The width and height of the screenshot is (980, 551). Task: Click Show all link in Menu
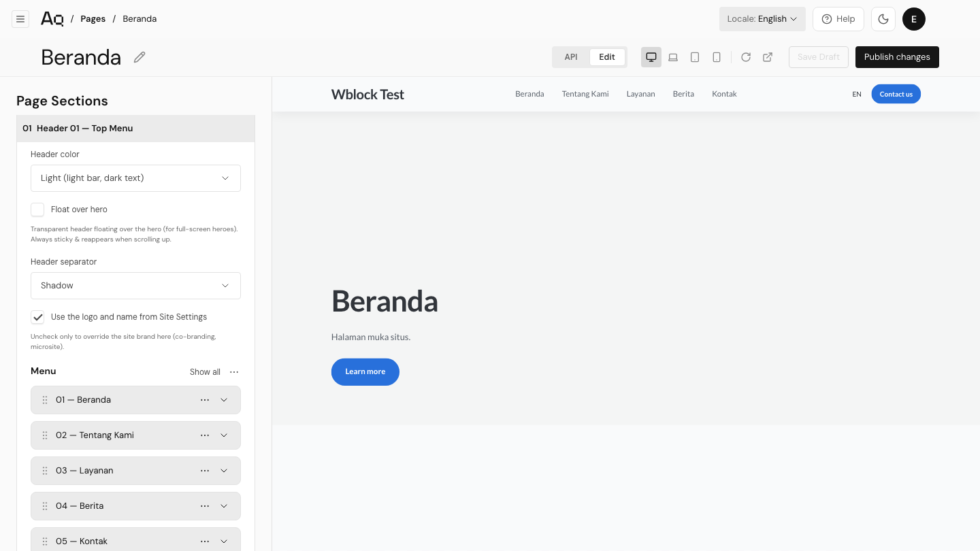point(205,372)
